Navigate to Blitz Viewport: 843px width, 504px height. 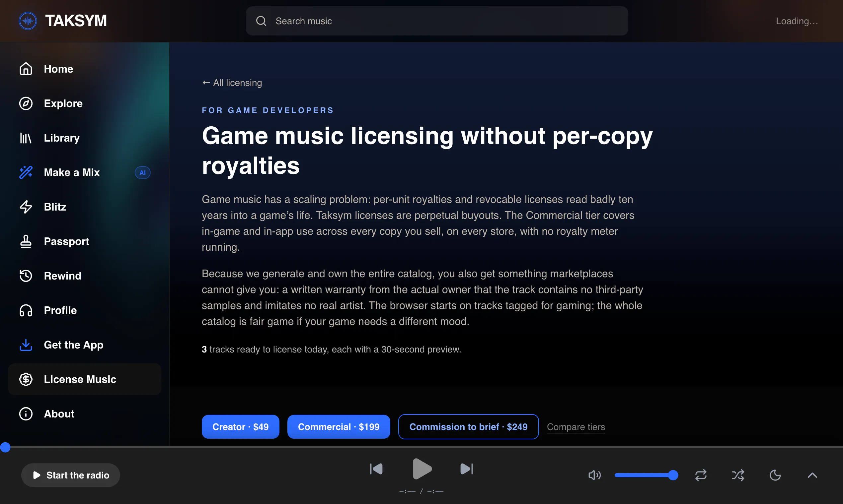pyautogui.click(x=84, y=207)
